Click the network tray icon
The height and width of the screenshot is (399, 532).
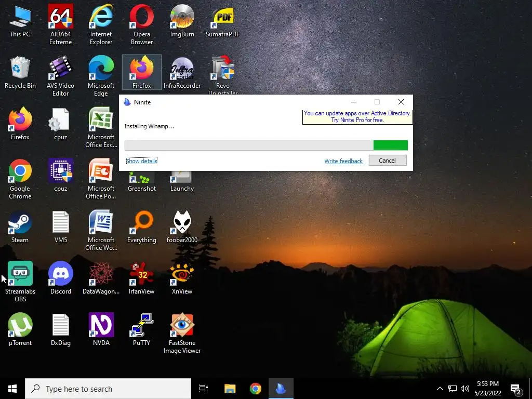coord(453,389)
